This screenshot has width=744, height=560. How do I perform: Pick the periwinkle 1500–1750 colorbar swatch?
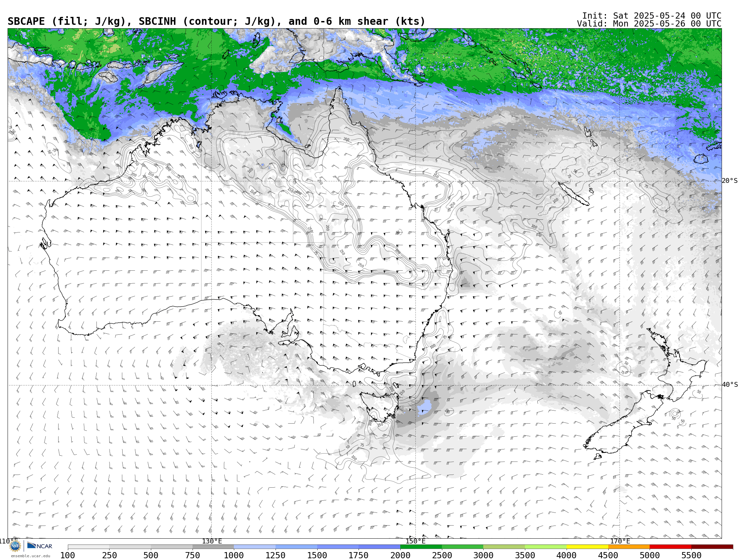[338, 547]
